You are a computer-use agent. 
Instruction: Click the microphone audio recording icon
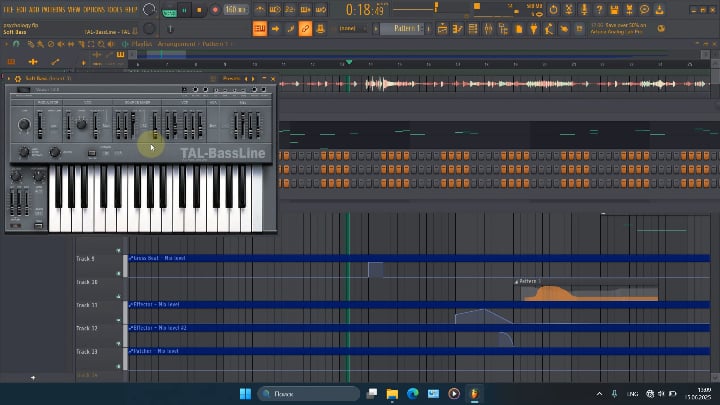(584, 10)
